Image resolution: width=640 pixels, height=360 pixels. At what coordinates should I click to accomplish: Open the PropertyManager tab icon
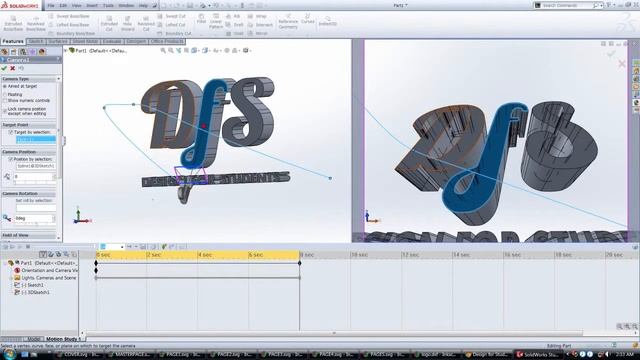(13, 52)
